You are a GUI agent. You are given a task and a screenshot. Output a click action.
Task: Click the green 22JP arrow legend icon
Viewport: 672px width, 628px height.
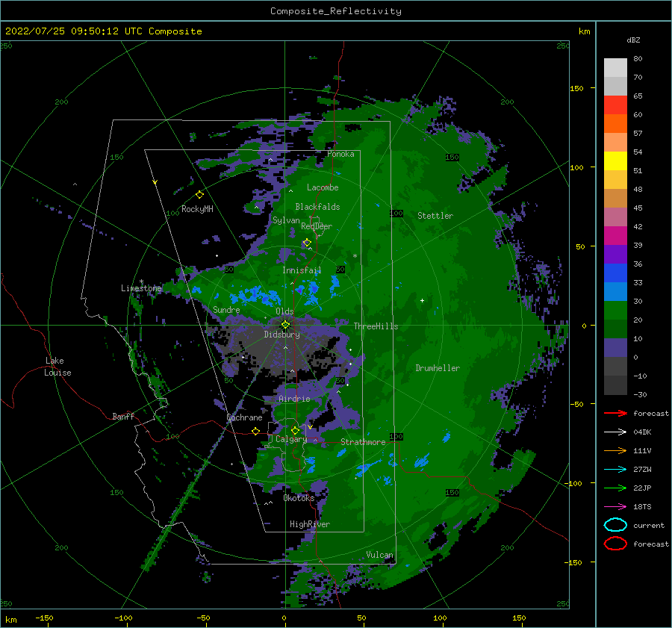(615, 488)
